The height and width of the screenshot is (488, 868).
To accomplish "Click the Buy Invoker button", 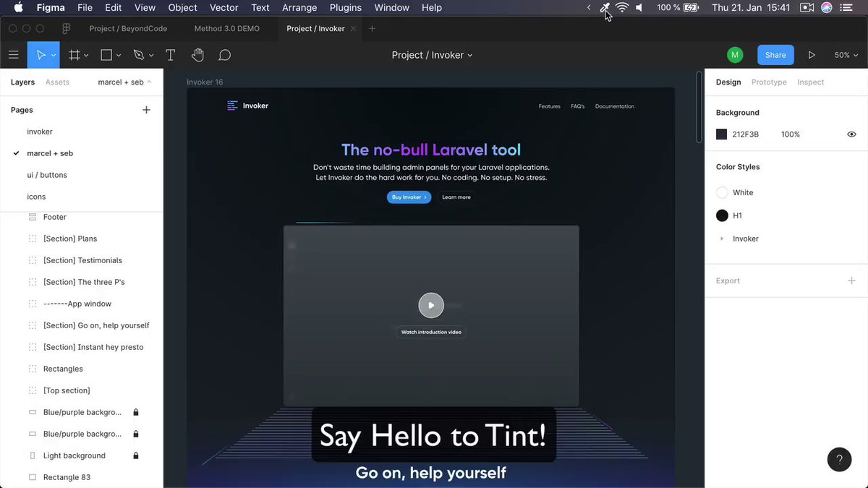I will click(x=409, y=197).
